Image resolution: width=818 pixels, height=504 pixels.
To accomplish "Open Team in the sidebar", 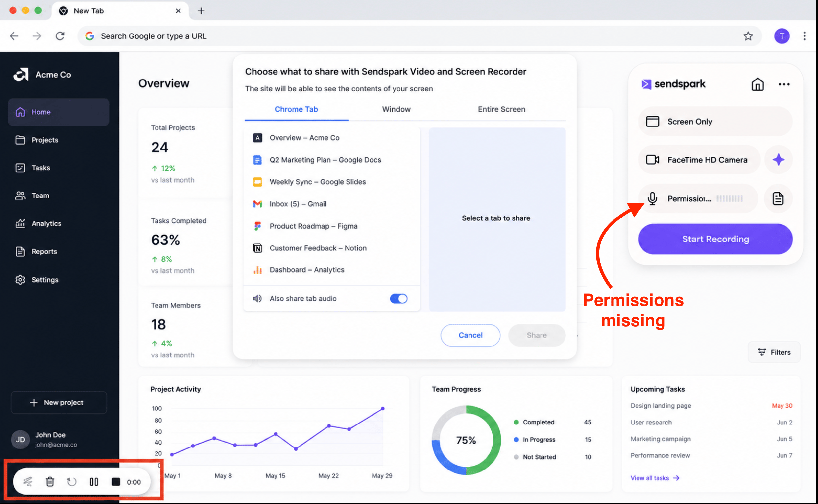I will tap(58, 196).
